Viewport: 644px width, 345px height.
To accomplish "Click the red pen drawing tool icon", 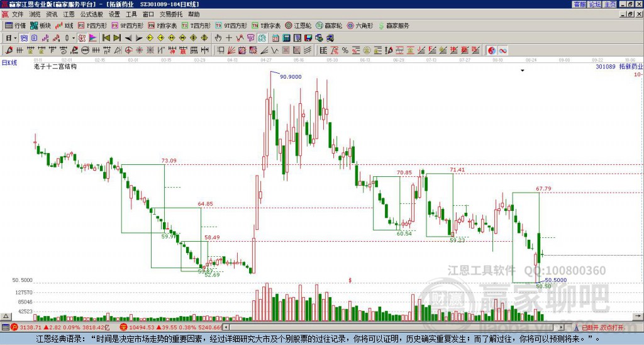I will tap(9, 50).
